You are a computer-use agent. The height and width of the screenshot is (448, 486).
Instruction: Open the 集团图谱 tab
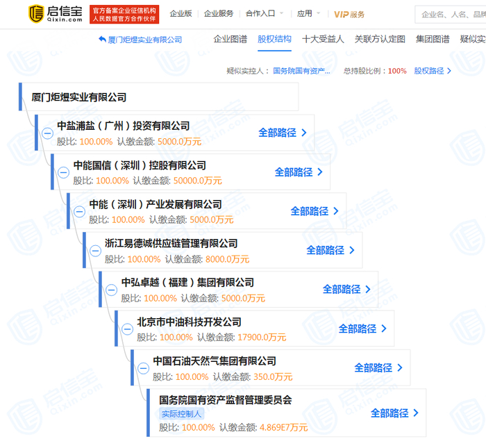[433, 39]
